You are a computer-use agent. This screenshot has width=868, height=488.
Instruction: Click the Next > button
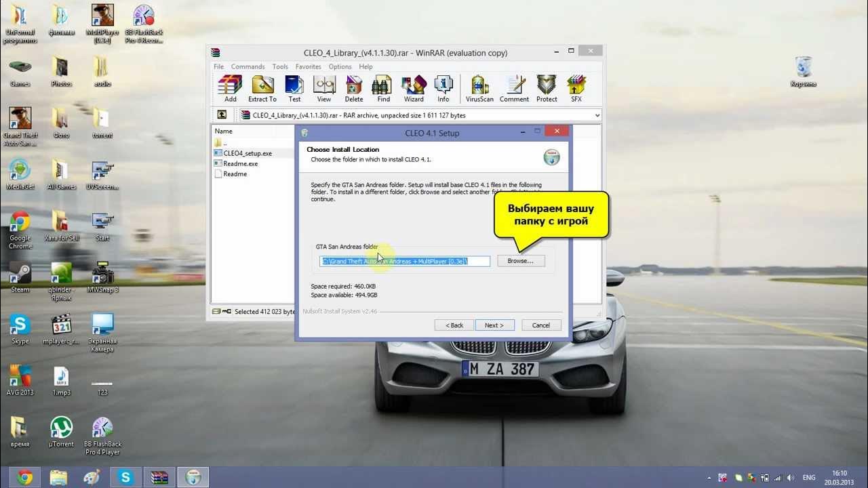(494, 325)
